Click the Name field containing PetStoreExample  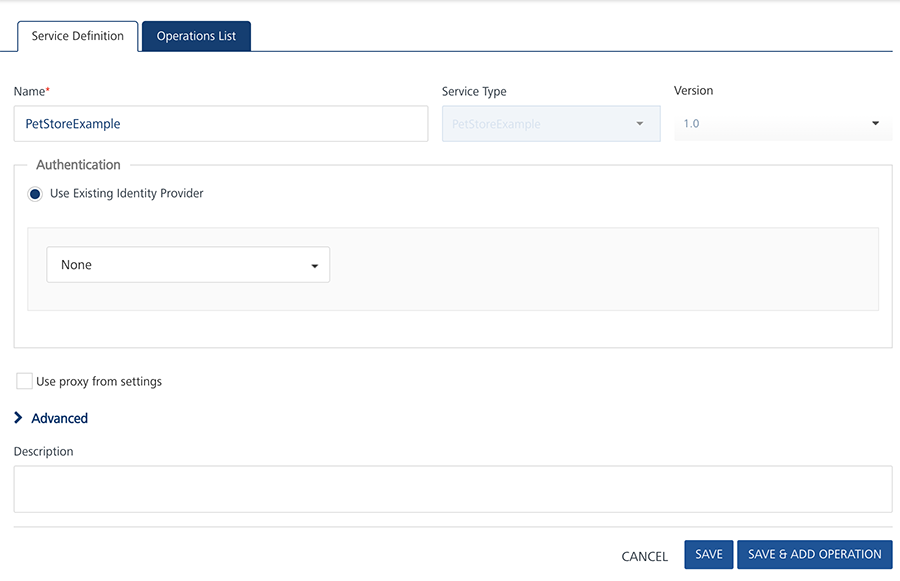(x=220, y=124)
